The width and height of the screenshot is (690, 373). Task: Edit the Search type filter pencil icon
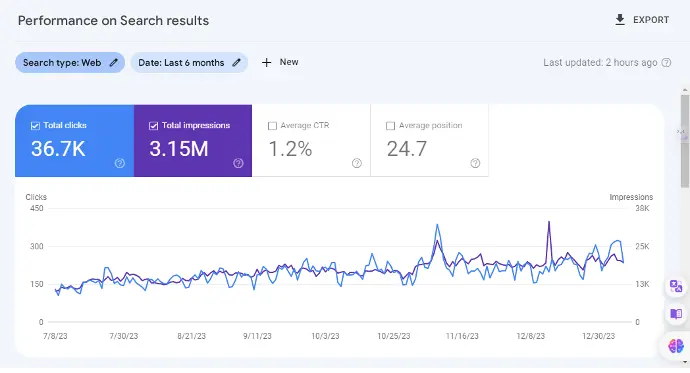point(114,62)
